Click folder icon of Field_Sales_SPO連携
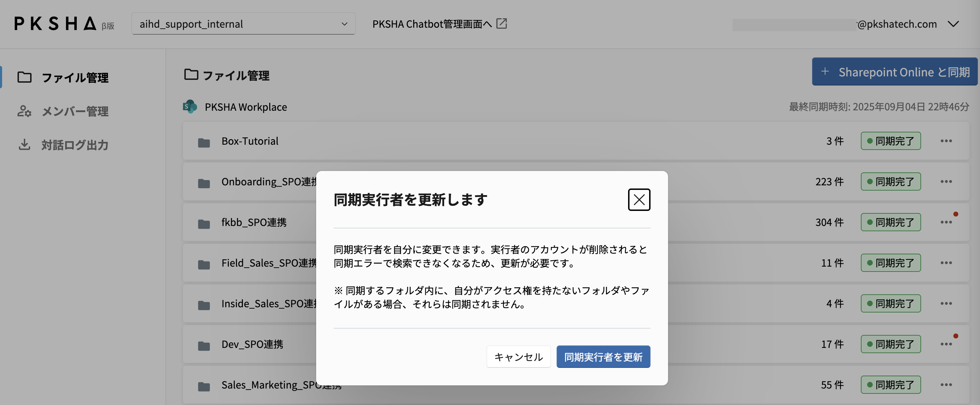Viewport: 980px width, 405px height. point(204,265)
